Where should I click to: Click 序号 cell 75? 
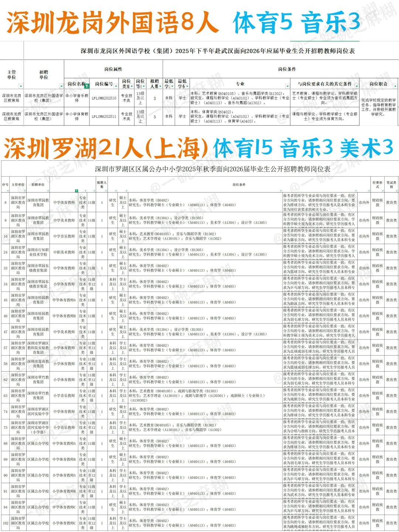tap(5, 427)
